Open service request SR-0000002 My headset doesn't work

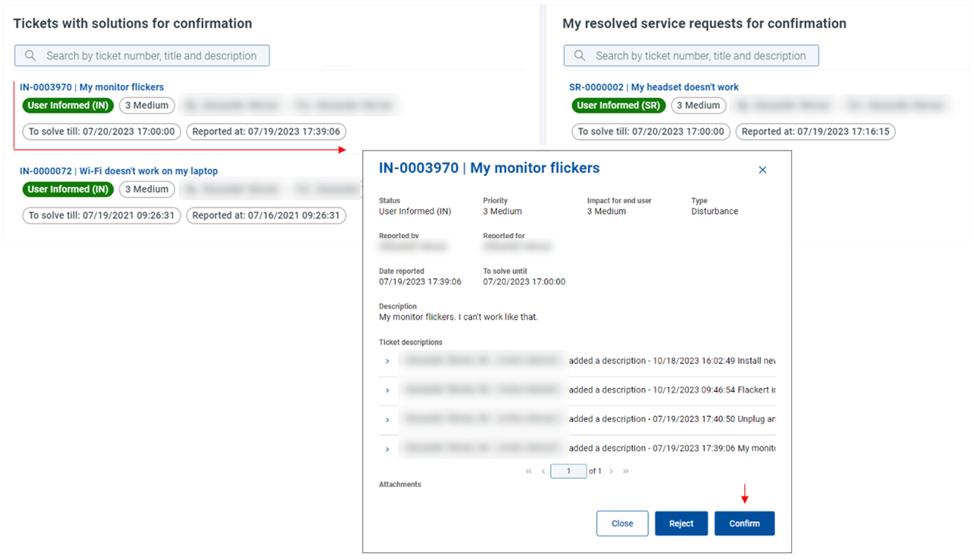point(654,86)
